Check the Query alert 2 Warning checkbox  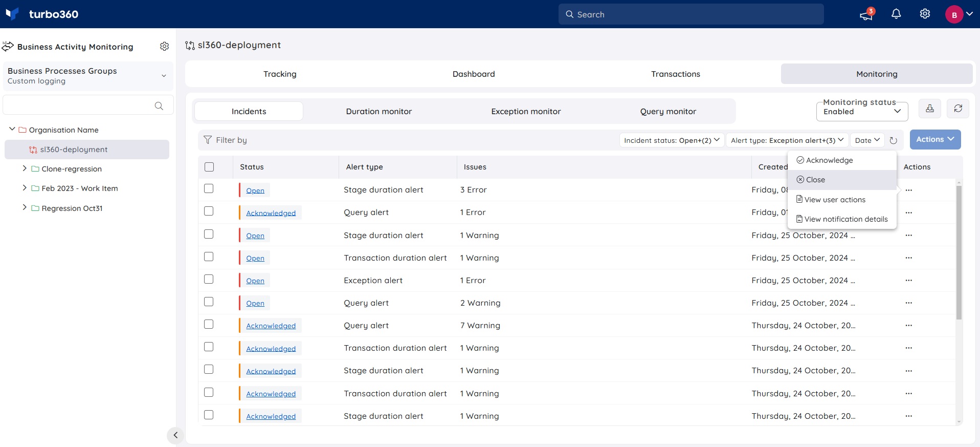[209, 302]
